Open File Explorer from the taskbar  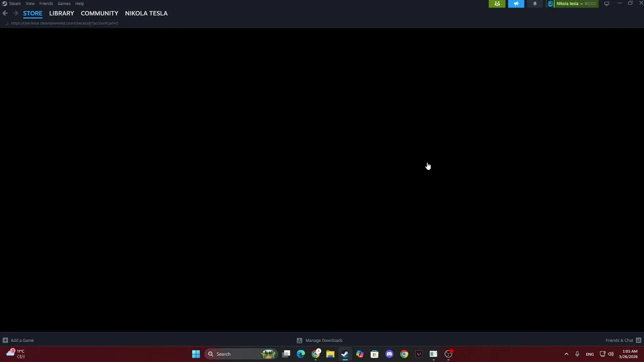click(330, 354)
